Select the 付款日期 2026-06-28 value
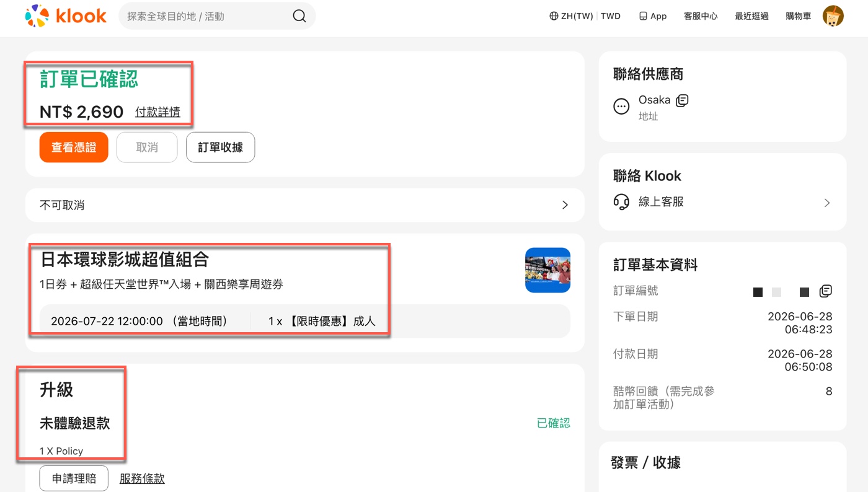Viewport: 868px width, 492px height. pyautogui.click(x=800, y=360)
